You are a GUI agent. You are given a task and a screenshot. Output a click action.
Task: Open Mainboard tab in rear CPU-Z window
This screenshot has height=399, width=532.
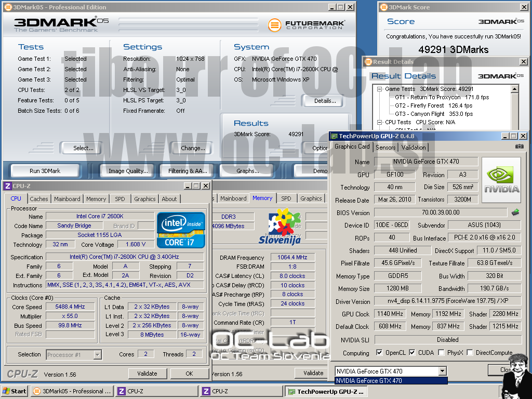point(233,198)
